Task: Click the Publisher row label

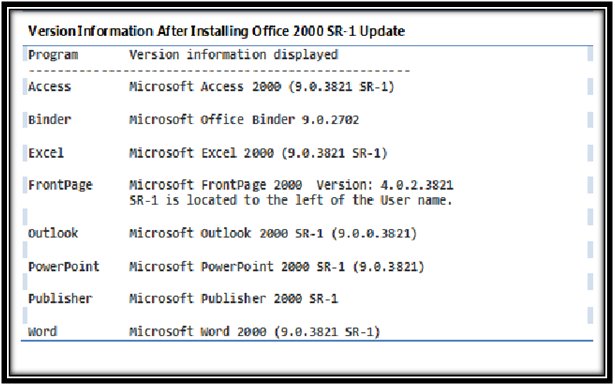Action: point(60,299)
